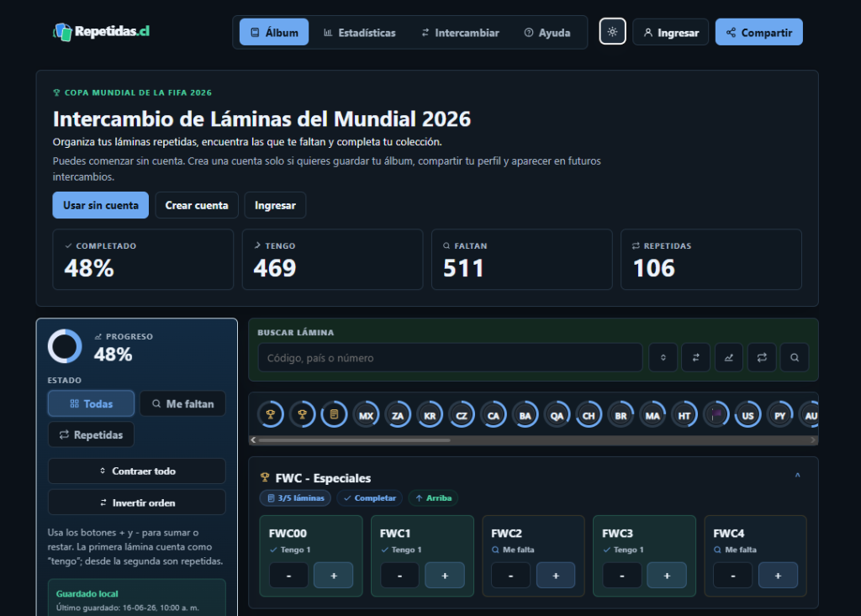Add FWC4 with its plus button
861x616 pixels.
(778, 576)
